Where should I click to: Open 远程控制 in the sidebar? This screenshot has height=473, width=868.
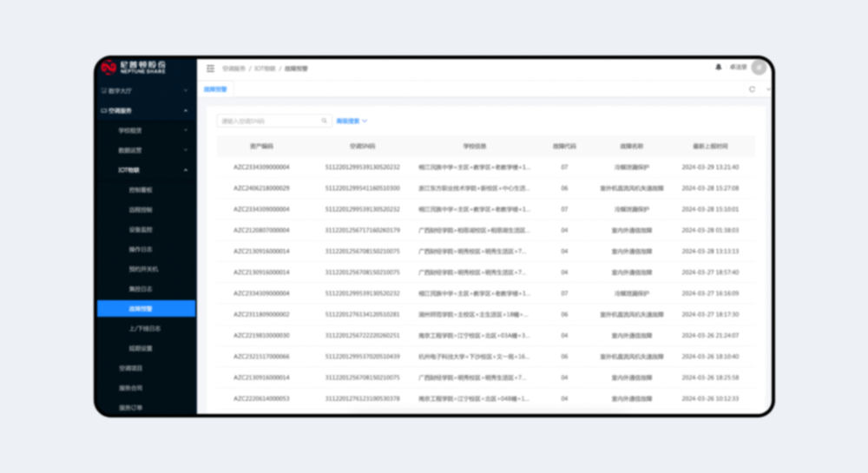(141, 210)
